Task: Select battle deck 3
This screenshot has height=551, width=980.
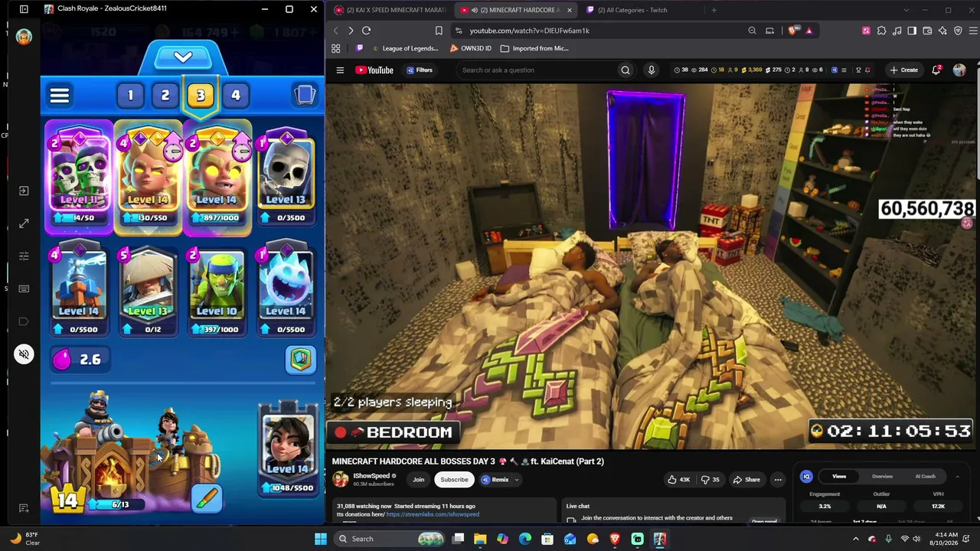Action: click(x=201, y=95)
